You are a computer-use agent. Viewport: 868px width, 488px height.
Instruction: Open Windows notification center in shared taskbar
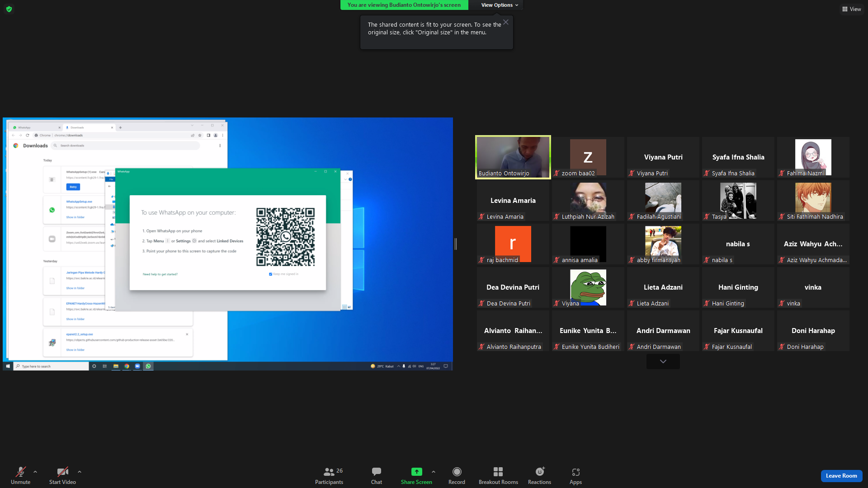(446, 366)
